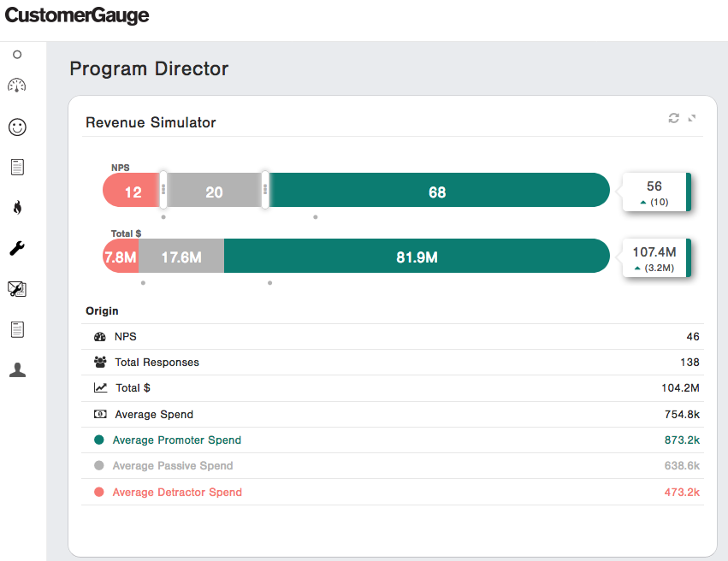Click the smiley face sidebar icon
Screen dimensions: 728x561
click(x=17, y=127)
